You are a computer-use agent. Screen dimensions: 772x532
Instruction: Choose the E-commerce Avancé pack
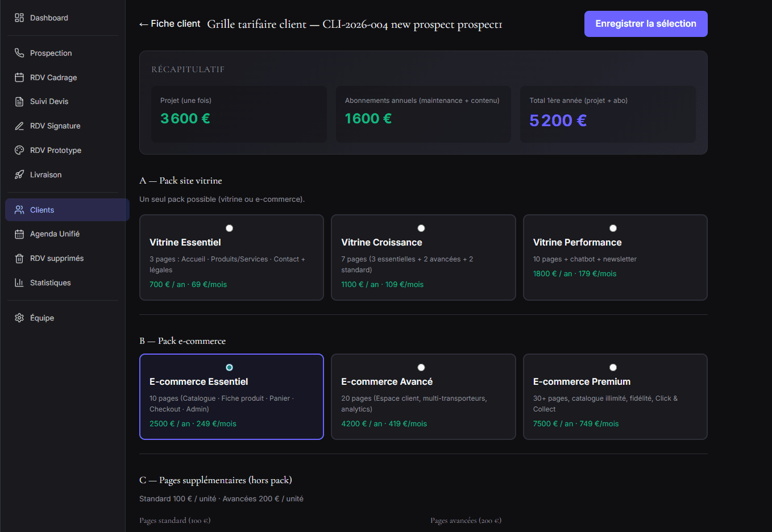pyautogui.click(x=421, y=367)
